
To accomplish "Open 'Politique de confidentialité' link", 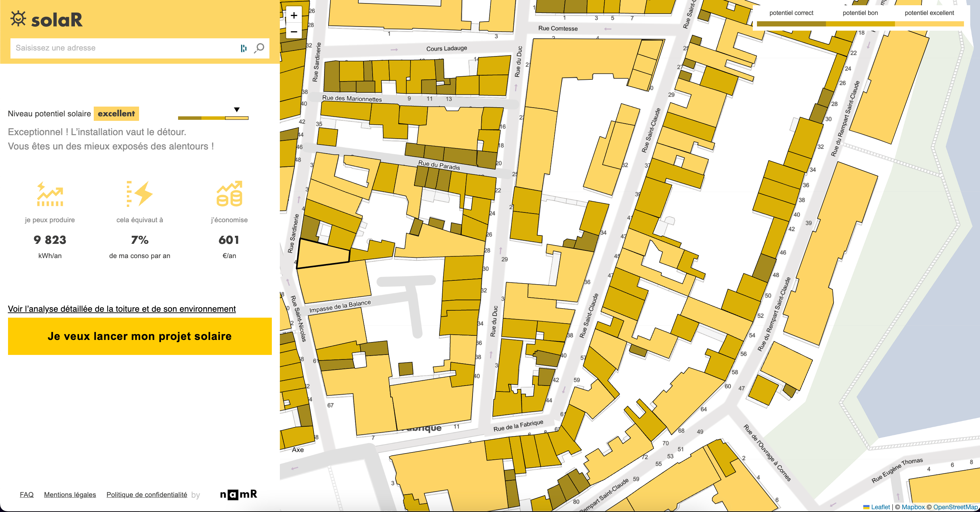I will click(x=146, y=495).
